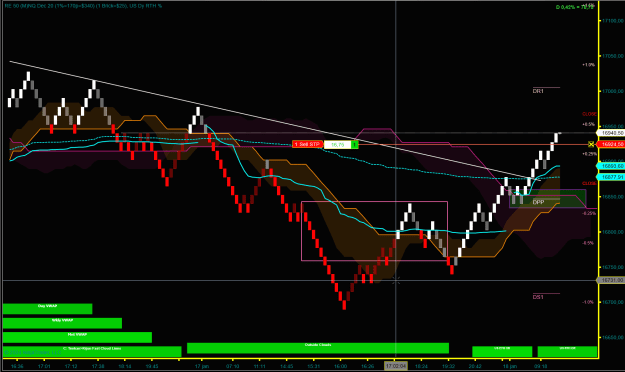Click the DR1 pivot level label
Image resolution: width=625 pixels, height=372 pixels.
coord(538,91)
